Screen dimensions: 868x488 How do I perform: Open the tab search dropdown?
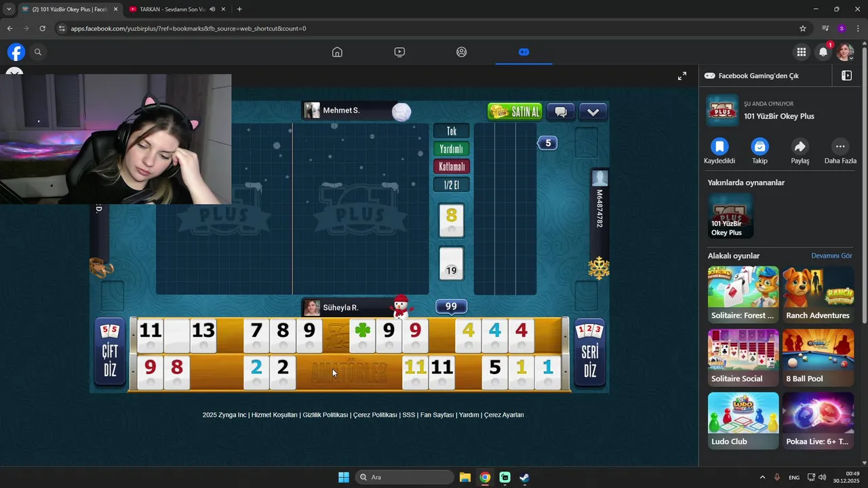pyautogui.click(x=8, y=9)
